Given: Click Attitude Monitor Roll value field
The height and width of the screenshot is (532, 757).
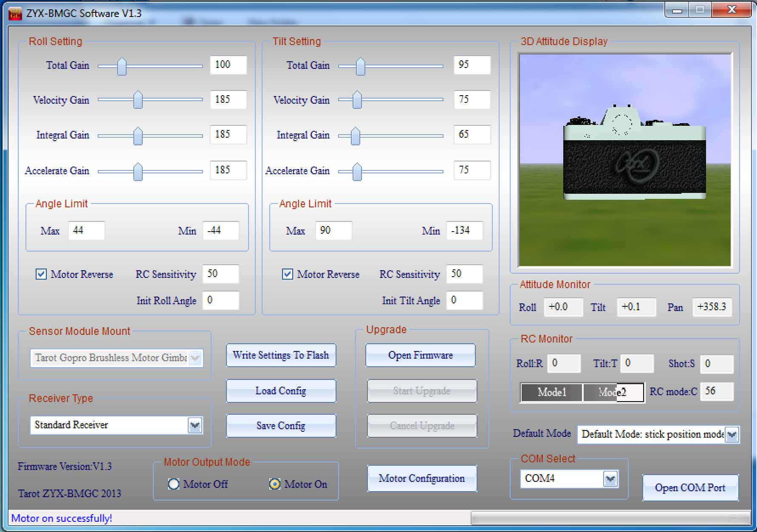Looking at the screenshot, I should point(563,307).
